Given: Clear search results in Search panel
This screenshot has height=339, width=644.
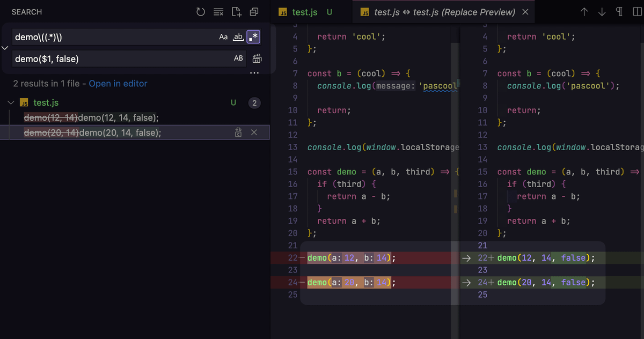Looking at the screenshot, I should coord(218,12).
